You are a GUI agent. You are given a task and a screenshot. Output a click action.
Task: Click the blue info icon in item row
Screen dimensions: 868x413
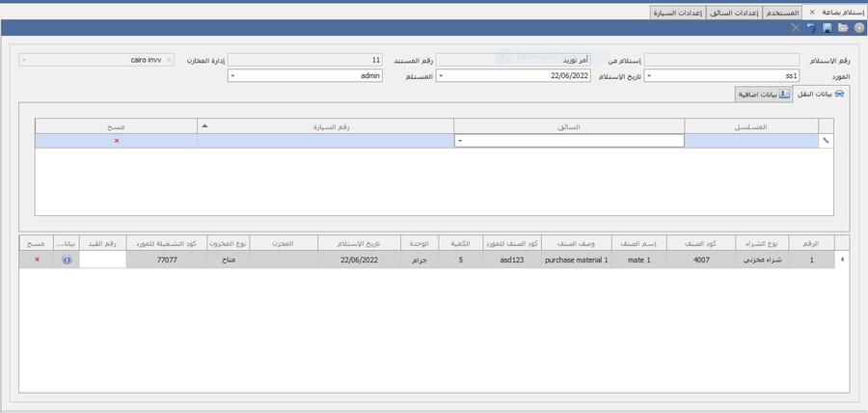tap(67, 260)
